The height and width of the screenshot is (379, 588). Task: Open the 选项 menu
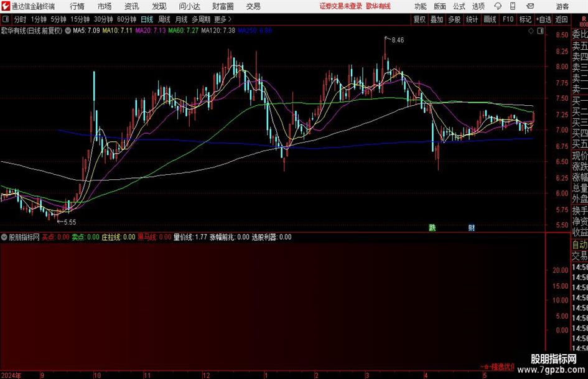478,6
